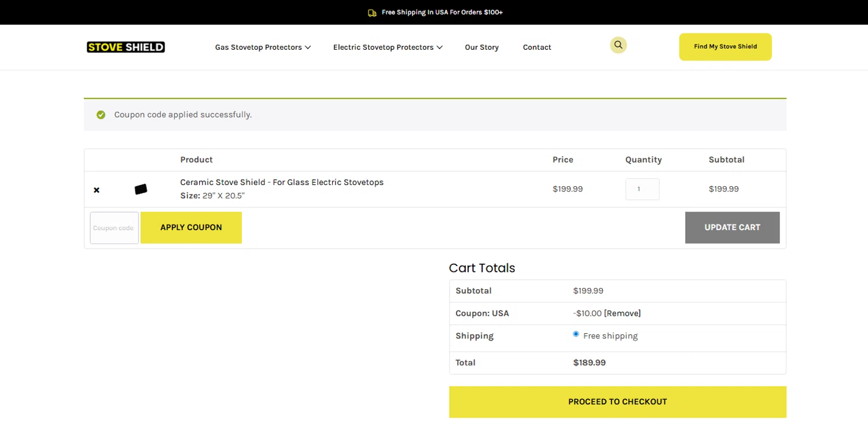Expand Electric Stovetop Protectors menu
868x421 pixels.
(x=388, y=47)
